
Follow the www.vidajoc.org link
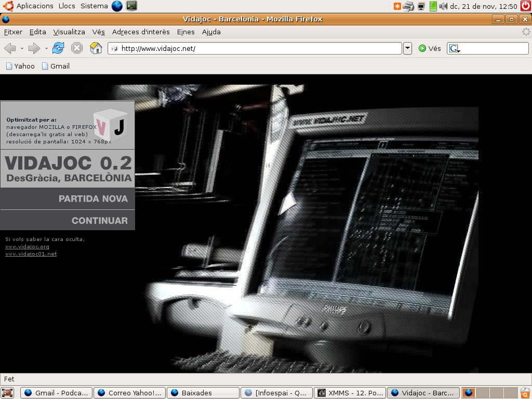(27, 247)
